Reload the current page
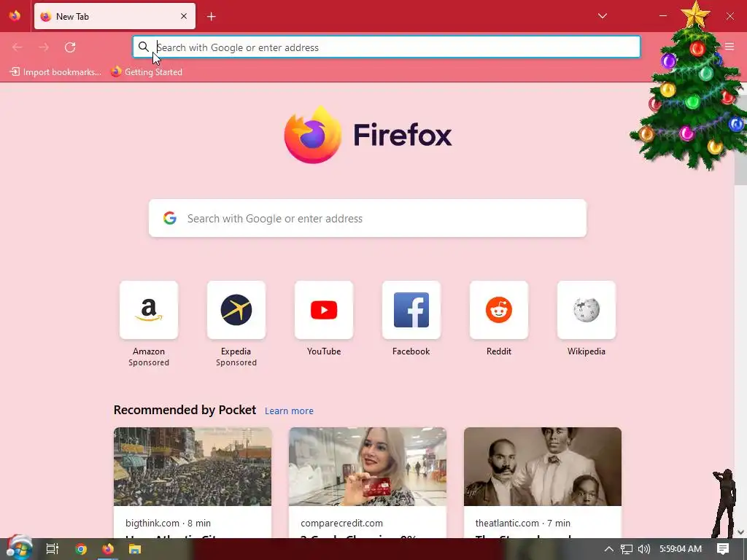747x560 pixels. point(70,47)
